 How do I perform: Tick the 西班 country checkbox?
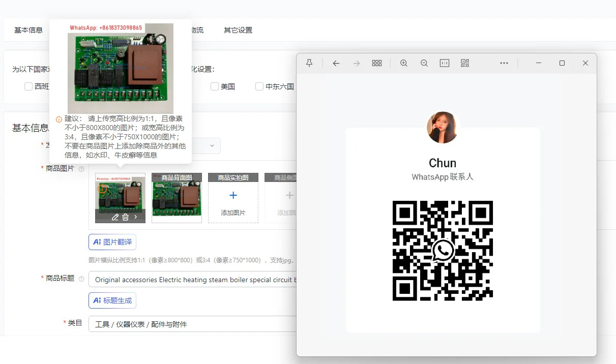click(28, 86)
